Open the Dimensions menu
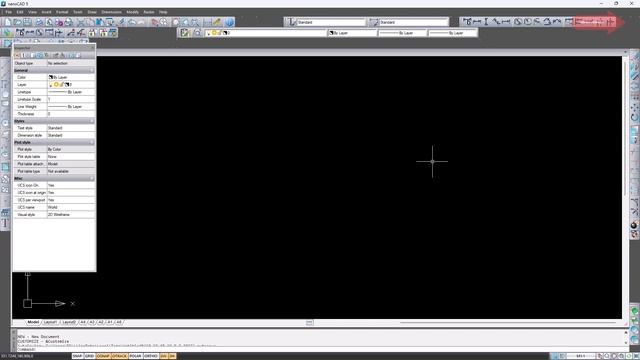Image resolution: width=640 pixels, height=360 pixels. tap(111, 12)
